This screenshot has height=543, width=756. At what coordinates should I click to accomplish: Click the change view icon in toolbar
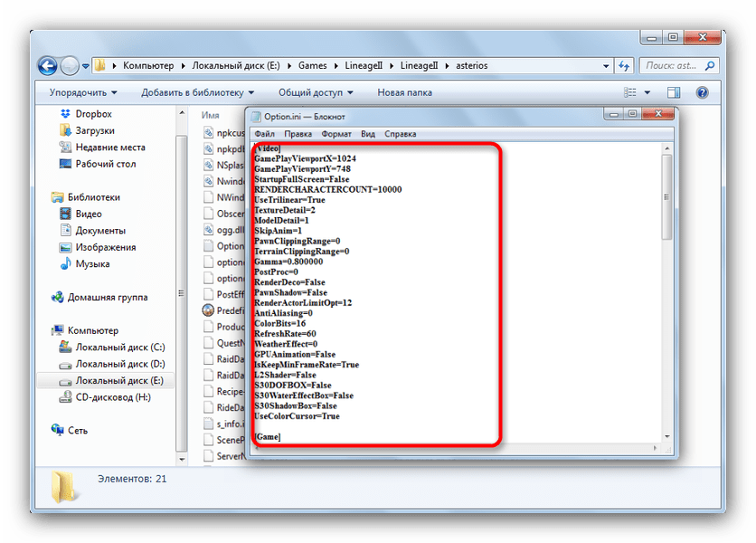[x=629, y=92]
